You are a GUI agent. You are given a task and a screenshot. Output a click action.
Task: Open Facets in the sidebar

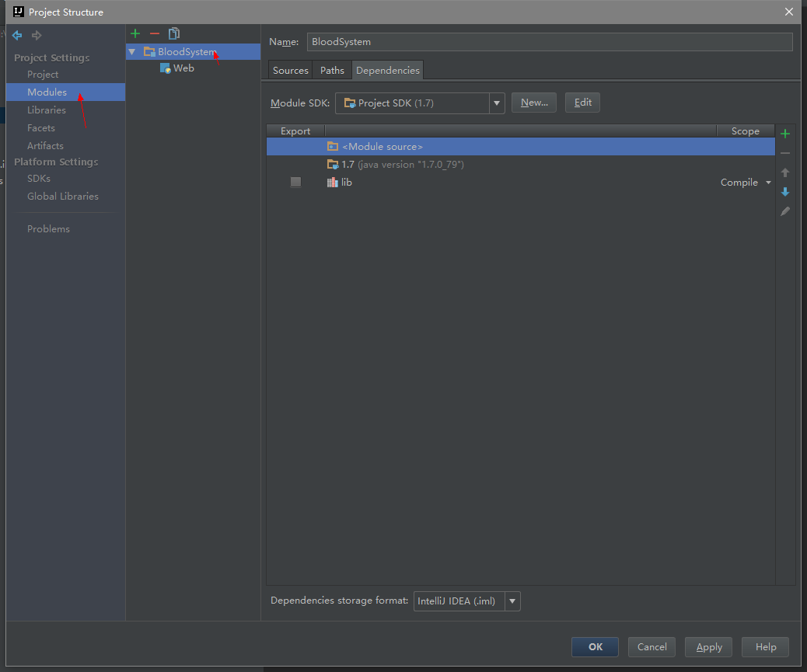[40, 128]
